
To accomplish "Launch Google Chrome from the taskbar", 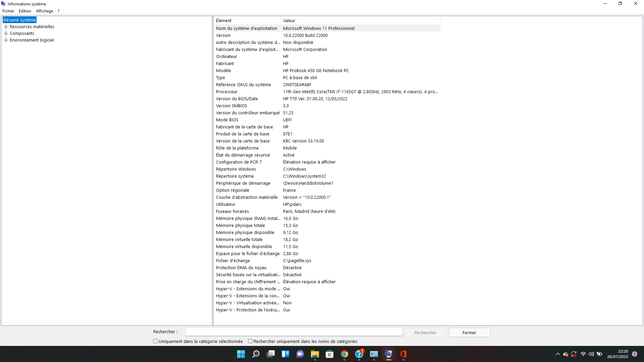I will click(344, 354).
